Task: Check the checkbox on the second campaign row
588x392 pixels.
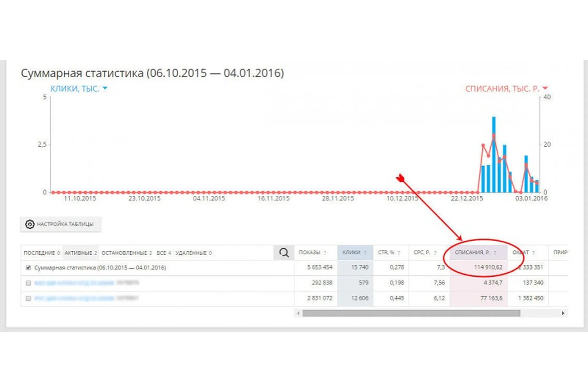Action: (x=28, y=283)
